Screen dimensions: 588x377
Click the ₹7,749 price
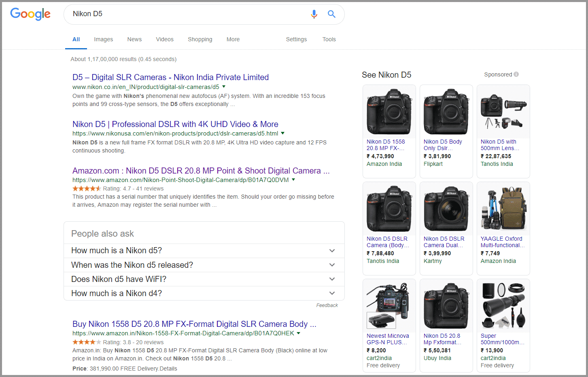(x=490, y=253)
